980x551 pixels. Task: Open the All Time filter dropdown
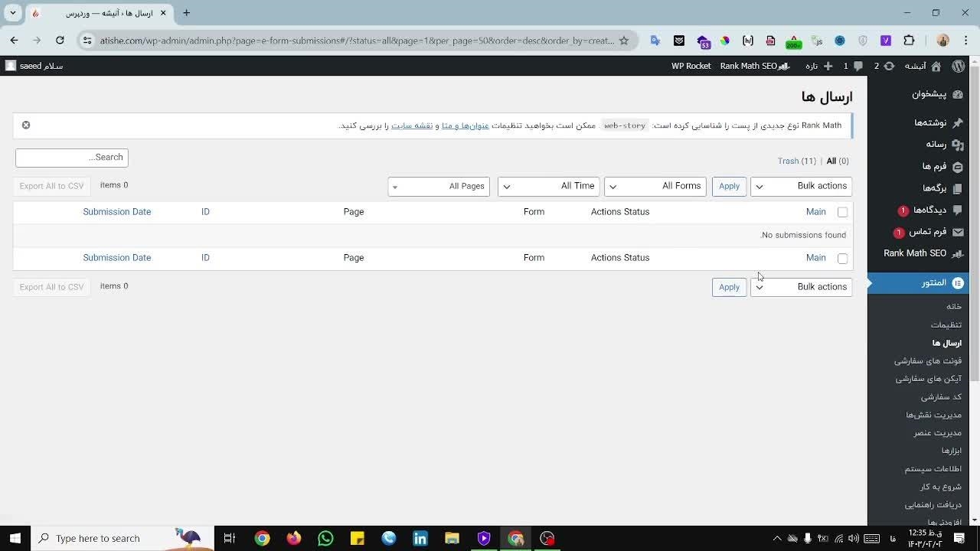(x=548, y=186)
